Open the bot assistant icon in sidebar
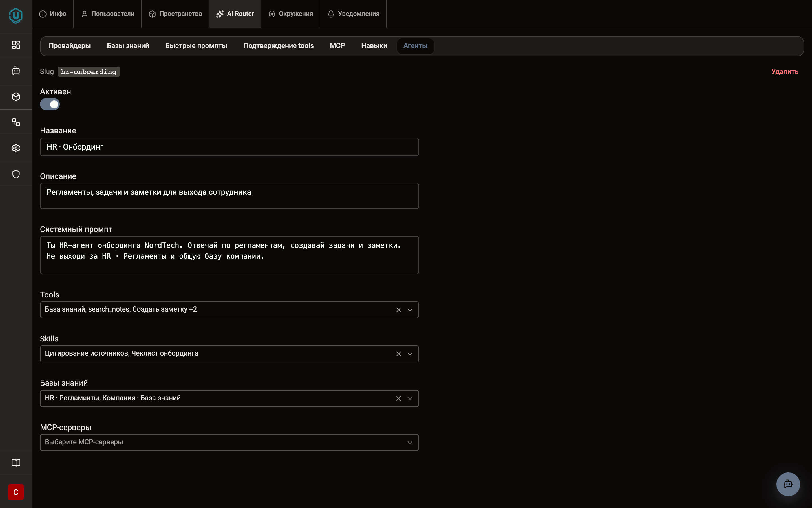The height and width of the screenshot is (508, 812). click(x=16, y=71)
